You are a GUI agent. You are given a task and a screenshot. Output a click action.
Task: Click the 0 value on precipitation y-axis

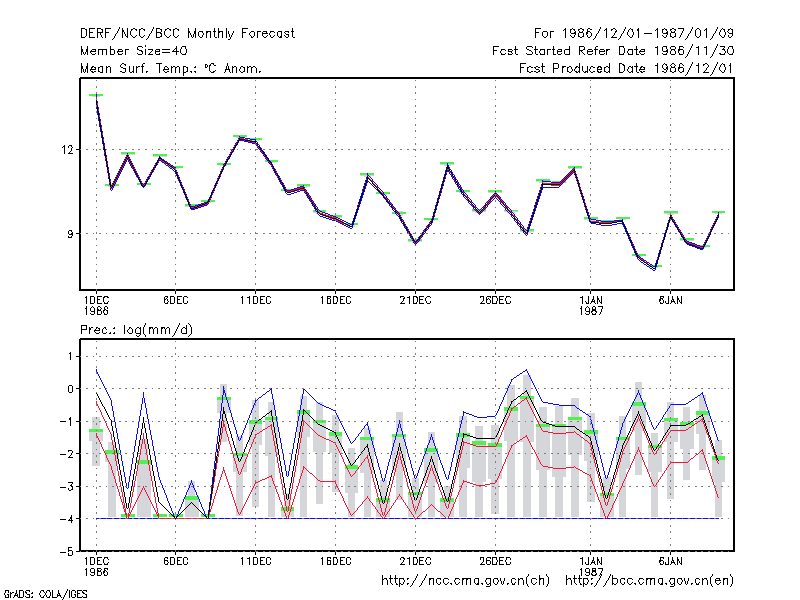(70, 389)
